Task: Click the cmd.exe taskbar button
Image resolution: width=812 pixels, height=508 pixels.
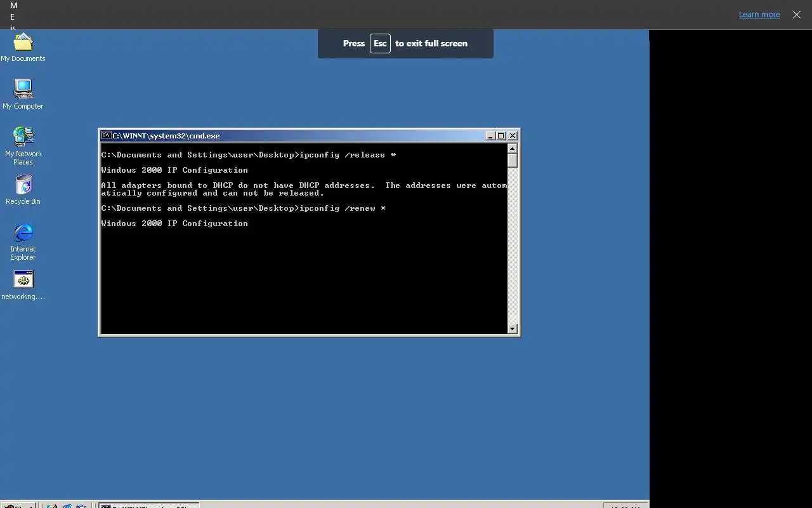Action: 149,505
